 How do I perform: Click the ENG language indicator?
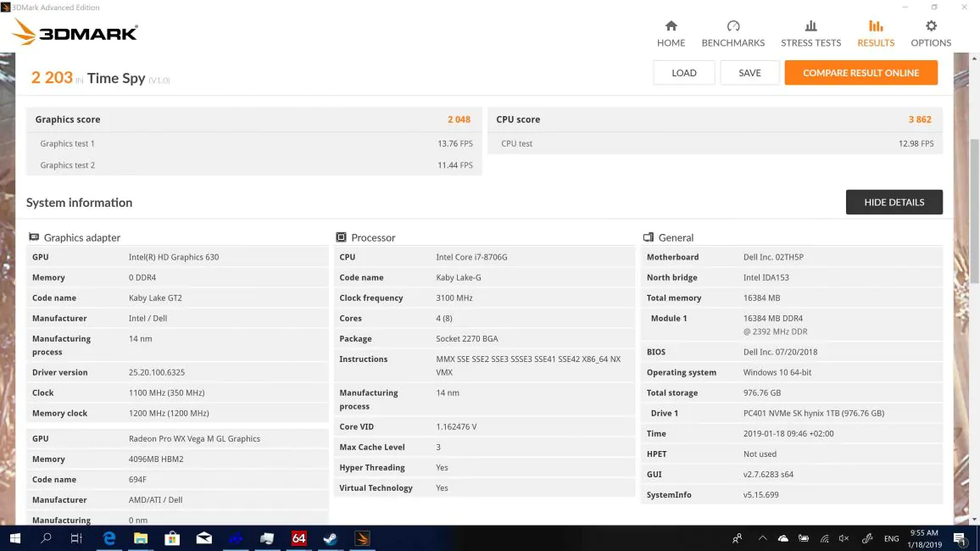pyautogui.click(x=891, y=538)
